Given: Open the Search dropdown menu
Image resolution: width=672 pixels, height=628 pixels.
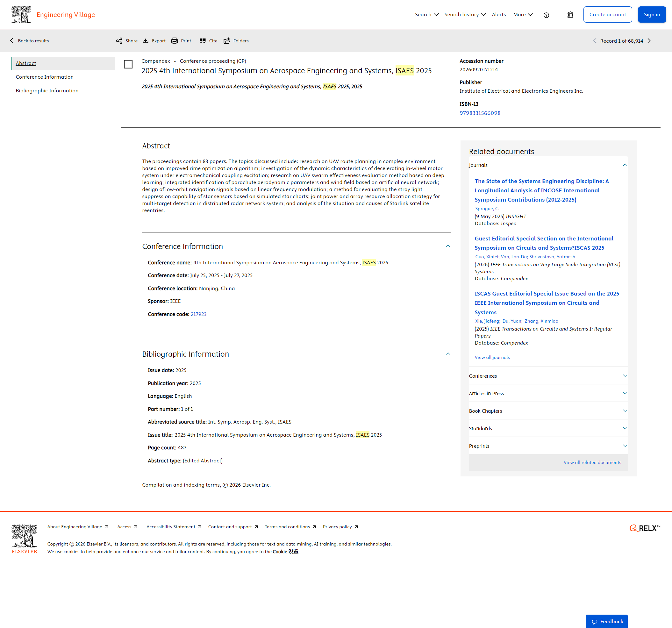Looking at the screenshot, I should (x=426, y=15).
